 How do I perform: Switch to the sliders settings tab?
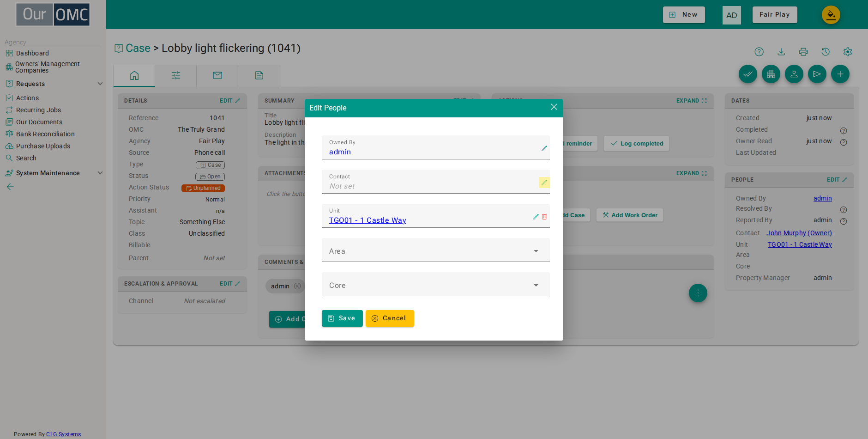tap(176, 75)
